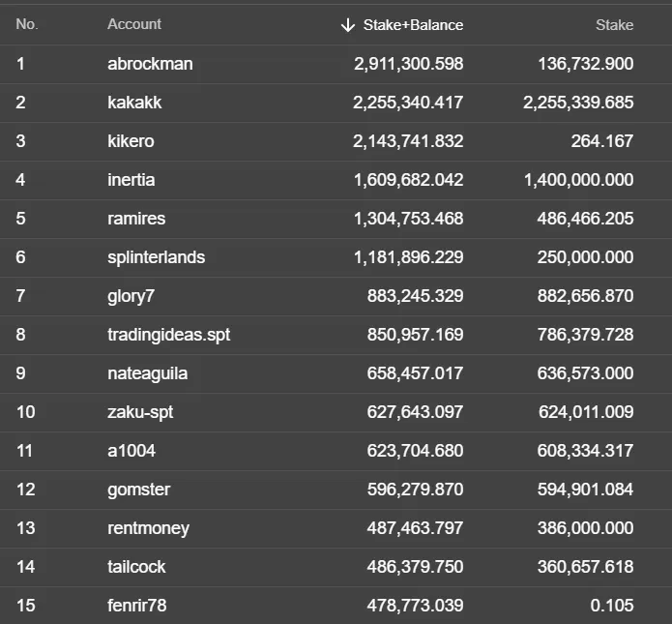
Task: Sort by the Account column header
Action: coord(134,24)
